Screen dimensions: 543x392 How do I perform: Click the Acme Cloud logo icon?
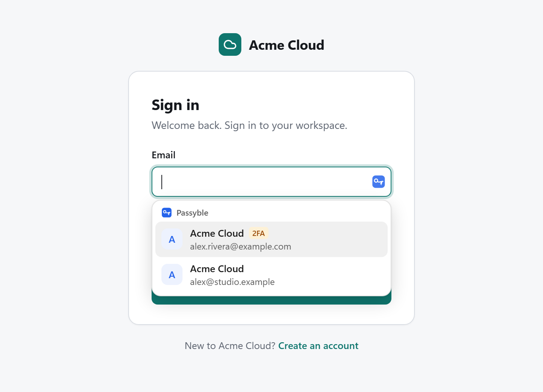point(230,44)
